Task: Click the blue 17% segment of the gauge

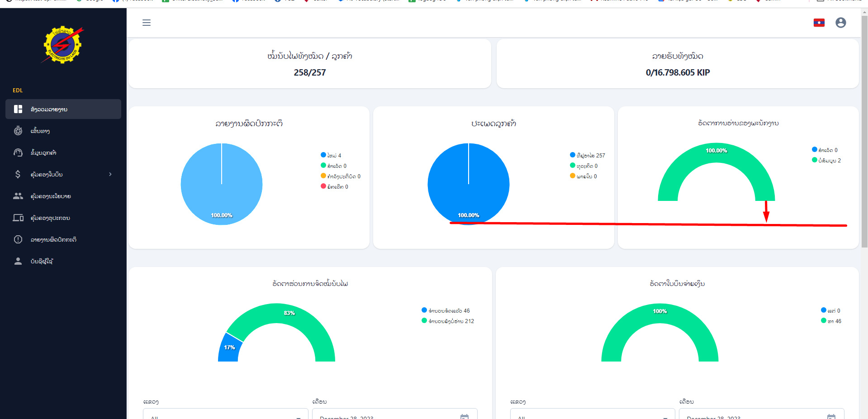Action: click(x=229, y=348)
